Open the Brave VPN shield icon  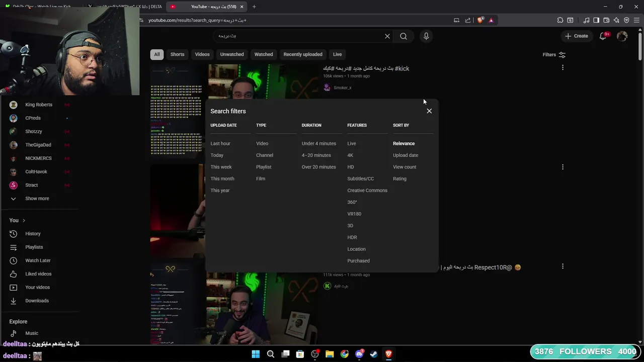[x=626, y=20]
